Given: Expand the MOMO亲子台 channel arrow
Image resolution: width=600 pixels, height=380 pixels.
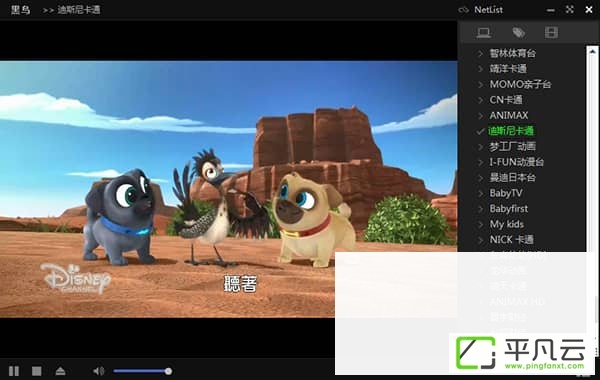Looking at the screenshot, I should (x=481, y=84).
